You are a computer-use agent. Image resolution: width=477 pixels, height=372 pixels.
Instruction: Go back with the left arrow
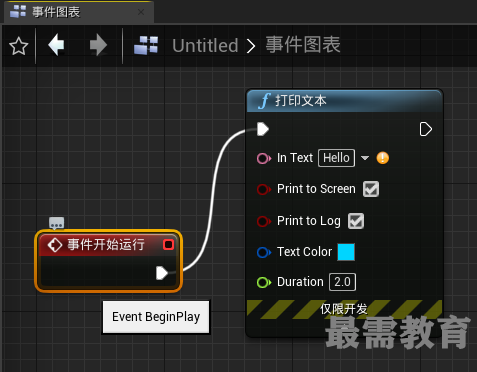tap(56, 45)
